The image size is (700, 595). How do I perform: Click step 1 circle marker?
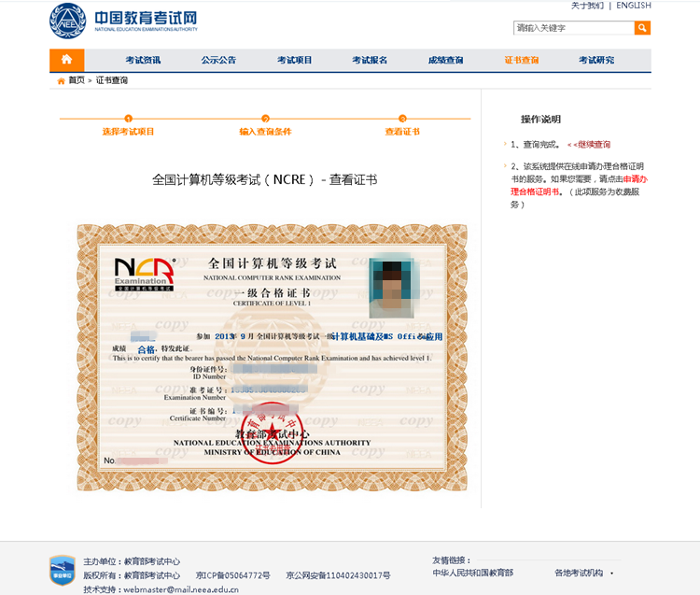pyautogui.click(x=129, y=119)
